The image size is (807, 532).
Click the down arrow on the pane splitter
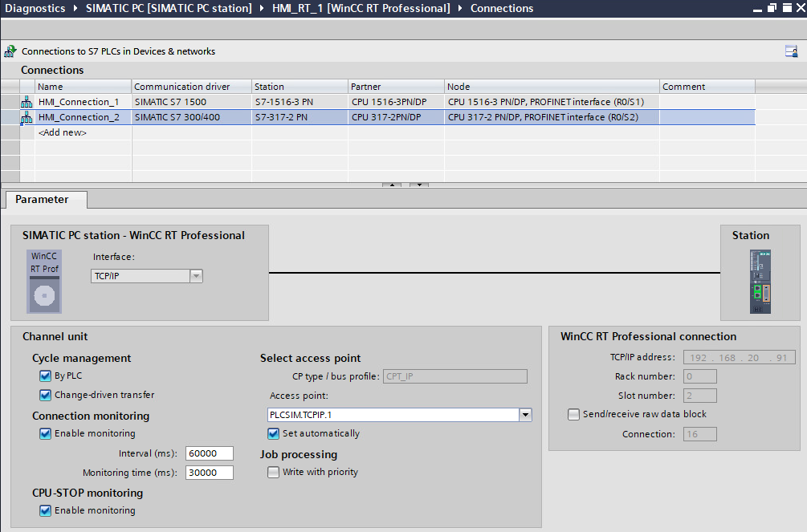coord(419,185)
